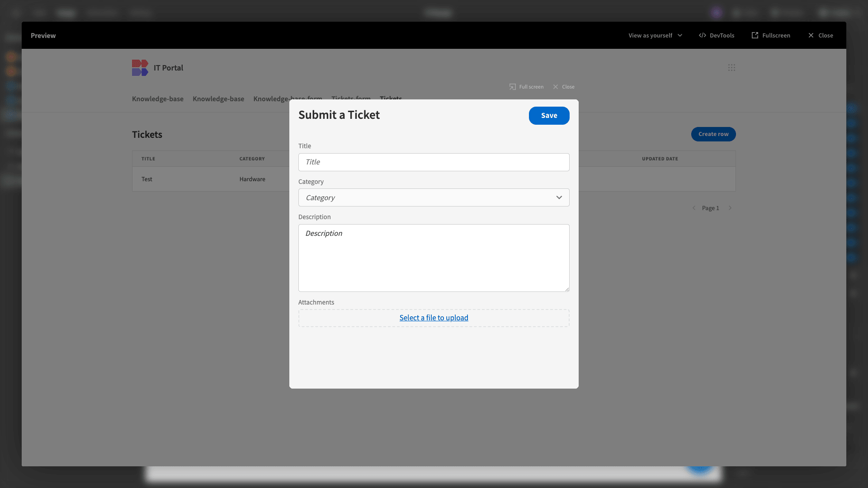Click the Close icon inside modal header
Image resolution: width=868 pixels, height=488 pixels.
(x=554, y=86)
